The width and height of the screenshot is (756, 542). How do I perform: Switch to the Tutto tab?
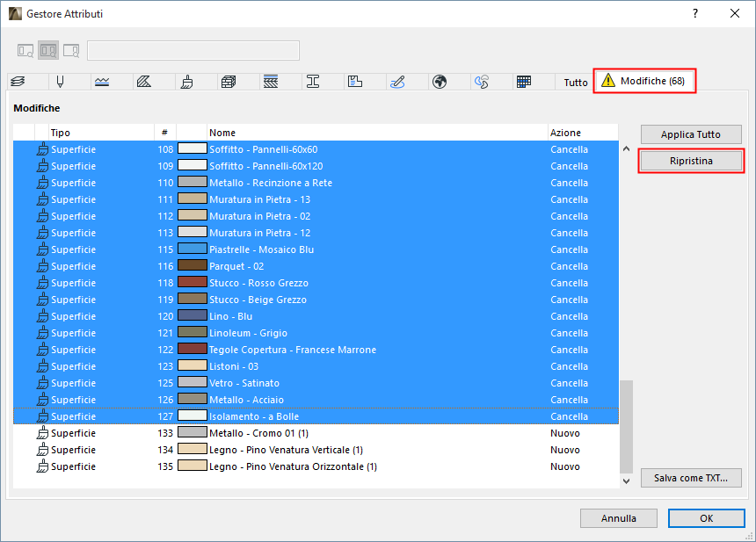click(x=576, y=83)
